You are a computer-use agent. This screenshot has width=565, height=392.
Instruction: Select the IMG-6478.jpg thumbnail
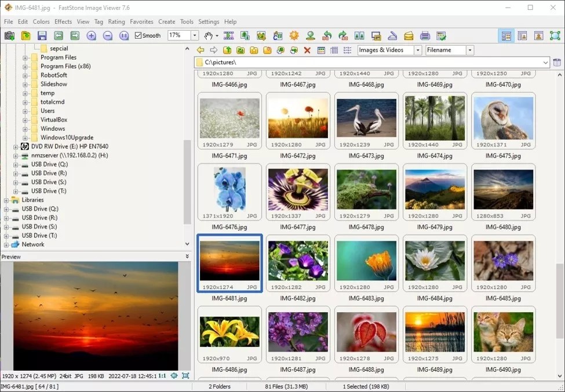pyautogui.click(x=366, y=192)
